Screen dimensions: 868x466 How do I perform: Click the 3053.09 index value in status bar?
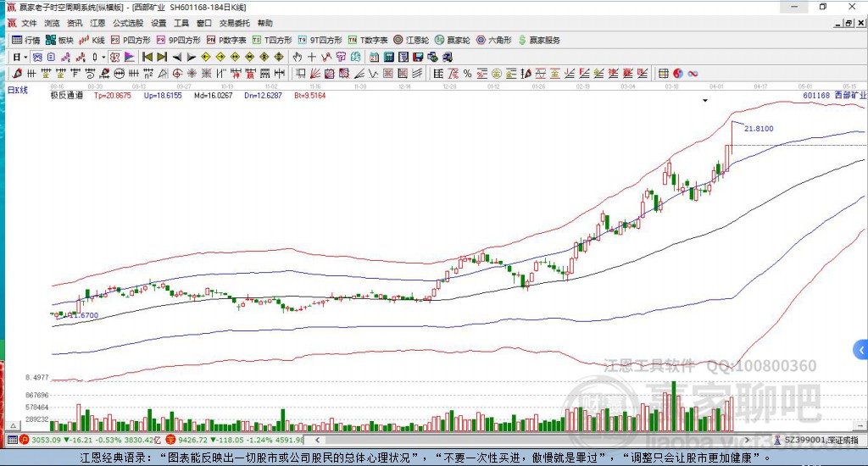[46, 440]
